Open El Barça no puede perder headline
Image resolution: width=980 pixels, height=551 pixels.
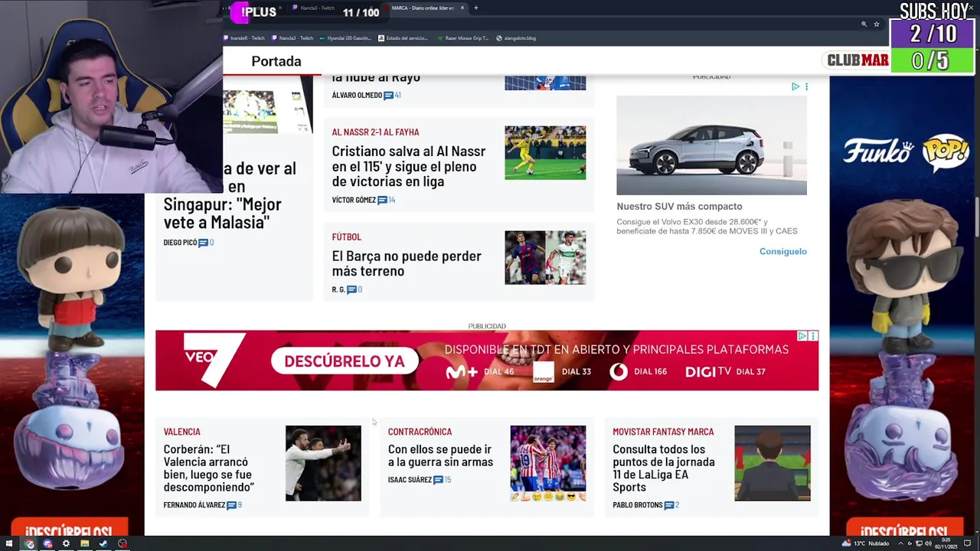click(407, 263)
